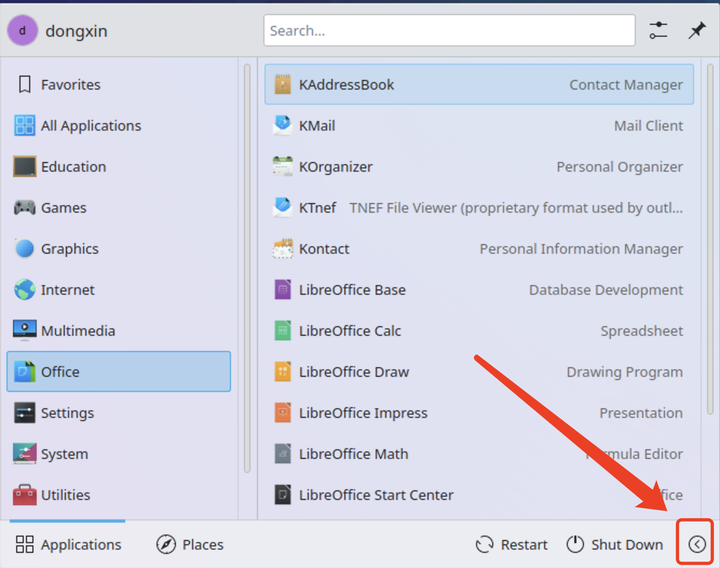
Task: Click the Shut Down button
Action: point(614,545)
